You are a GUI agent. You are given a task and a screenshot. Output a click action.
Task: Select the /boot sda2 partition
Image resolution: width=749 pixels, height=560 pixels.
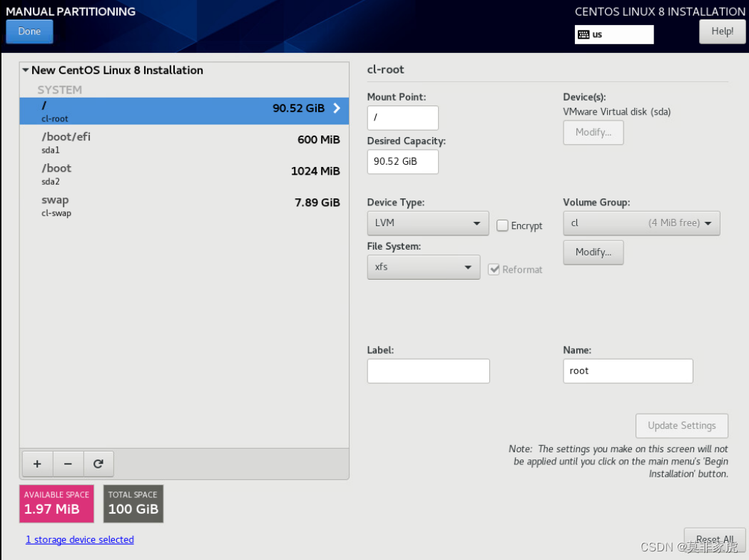(x=184, y=174)
